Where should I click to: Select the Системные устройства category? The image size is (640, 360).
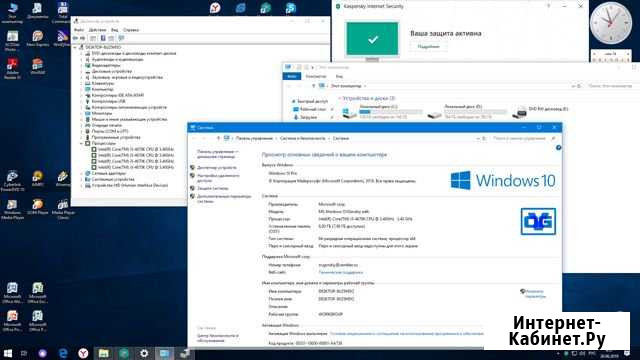tap(113, 180)
